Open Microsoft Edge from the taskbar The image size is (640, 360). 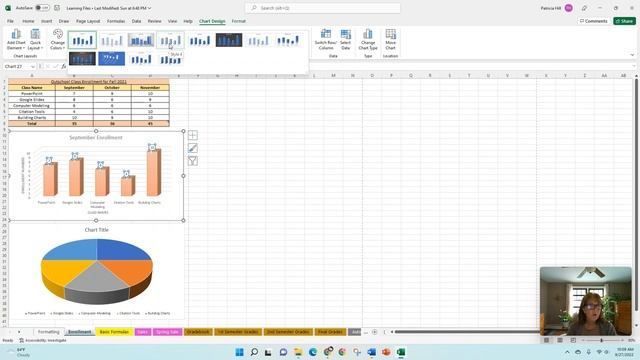[x=313, y=352]
